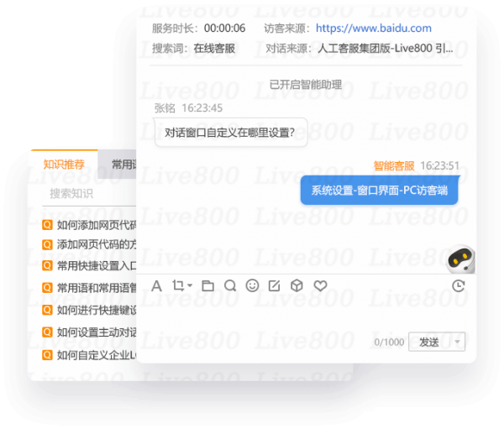Select knowledge item 如何进行快捷键设

(97, 310)
